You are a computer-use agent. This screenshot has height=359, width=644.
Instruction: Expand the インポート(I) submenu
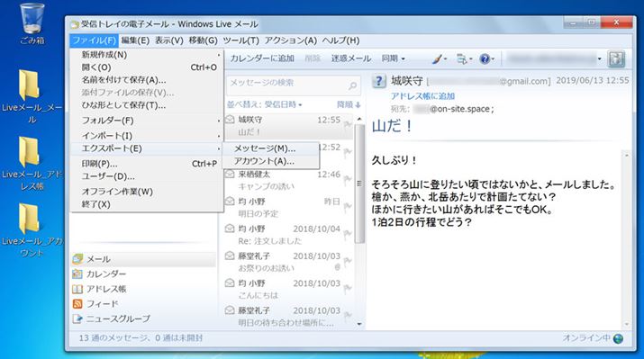click(147, 135)
